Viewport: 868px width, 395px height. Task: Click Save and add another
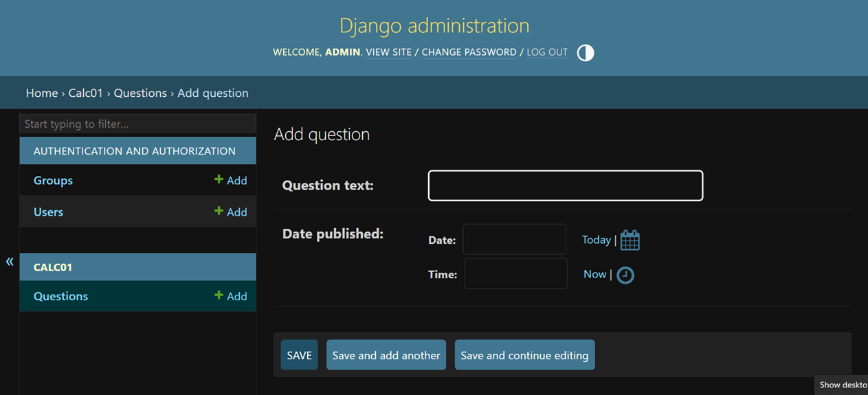[386, 355]
